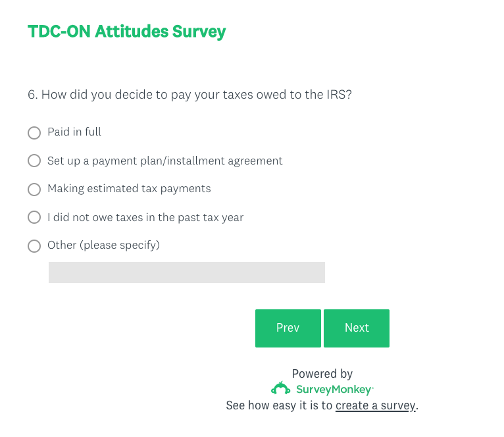
Task: Click the question 6 heading text
Action: (x=189, y=95)
